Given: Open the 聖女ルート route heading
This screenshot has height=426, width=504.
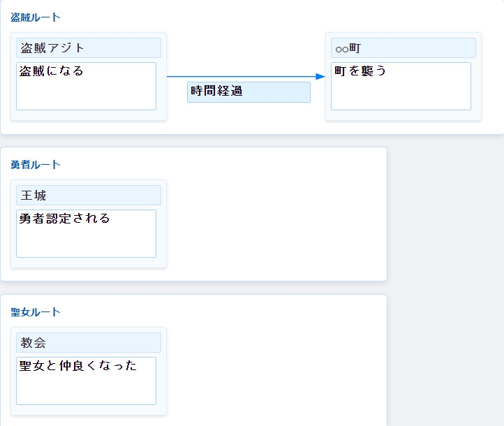Looking at the screenshot, I should (x=36, y=312).
